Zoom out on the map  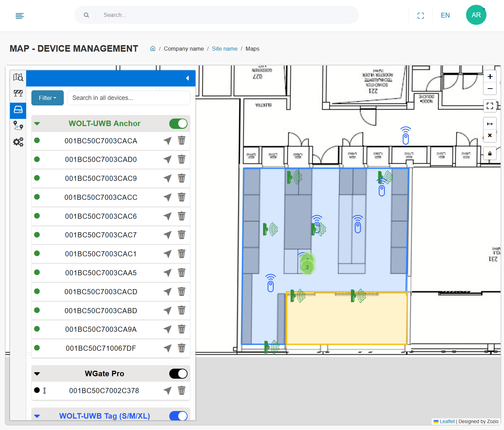490,89
